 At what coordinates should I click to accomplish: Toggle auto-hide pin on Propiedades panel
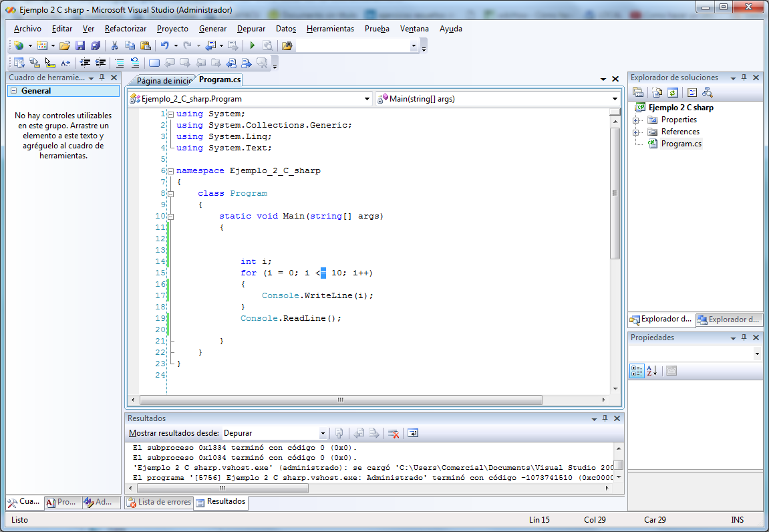[744, 338]
